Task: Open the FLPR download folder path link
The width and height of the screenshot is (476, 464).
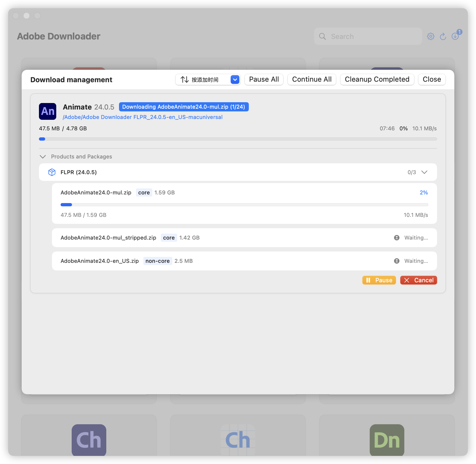Action: tap(143, 117)
